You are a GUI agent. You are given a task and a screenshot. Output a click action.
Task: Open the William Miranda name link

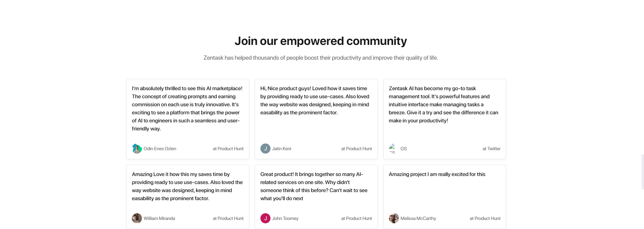159,218
